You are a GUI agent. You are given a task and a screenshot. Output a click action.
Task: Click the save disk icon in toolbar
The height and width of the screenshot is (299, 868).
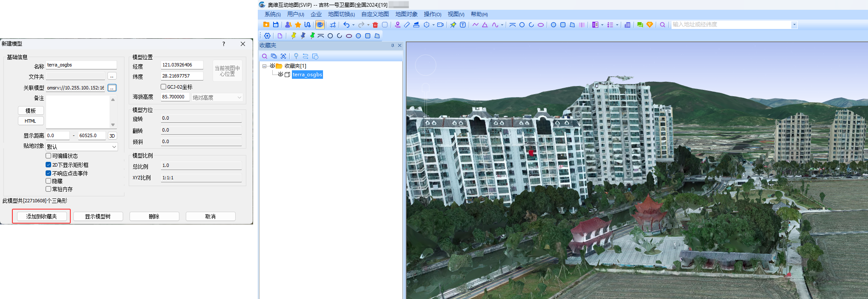coord(276,25)
